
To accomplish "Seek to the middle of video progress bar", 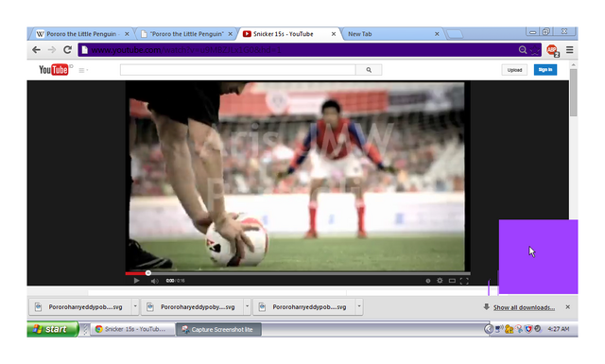I will (x=298, y=273).
